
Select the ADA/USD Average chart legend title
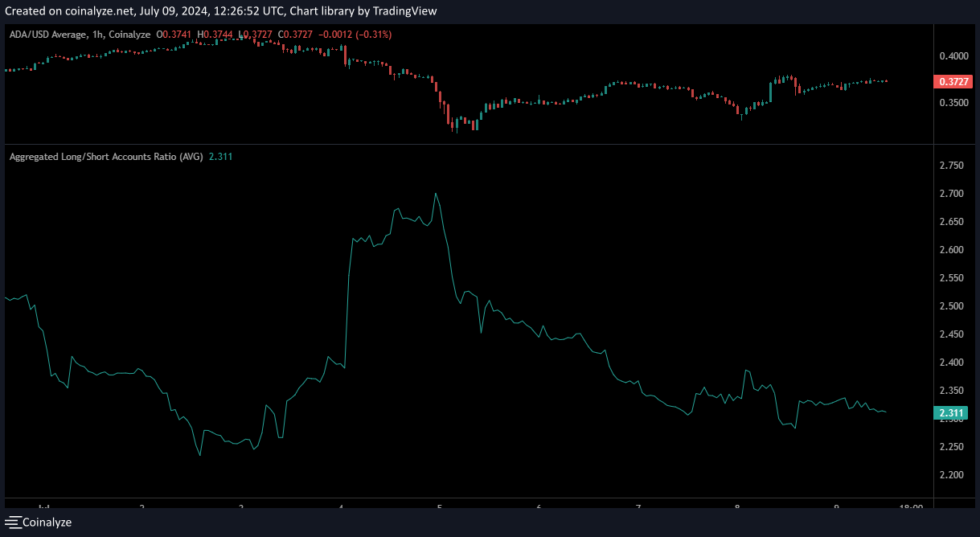tap(79, 34)
